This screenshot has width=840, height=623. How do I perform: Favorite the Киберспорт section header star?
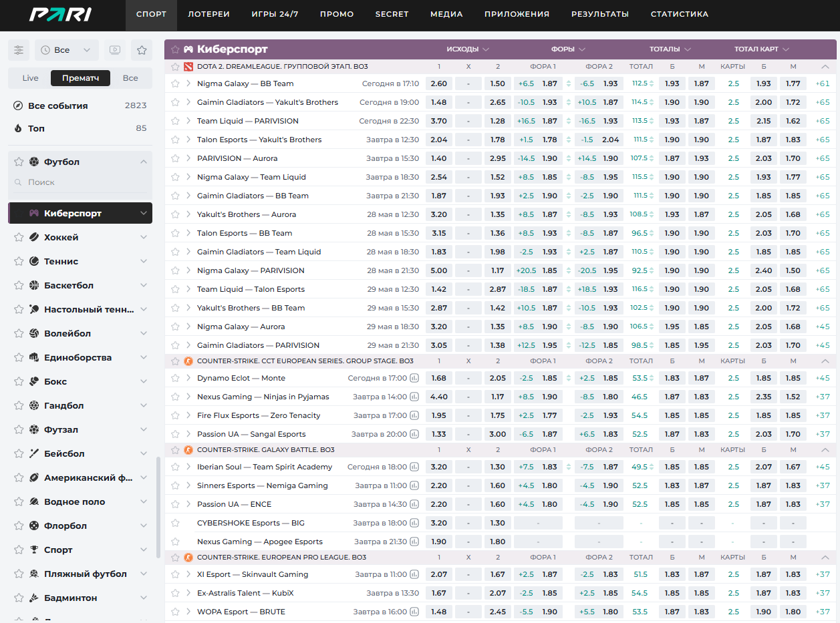point(175,49)
